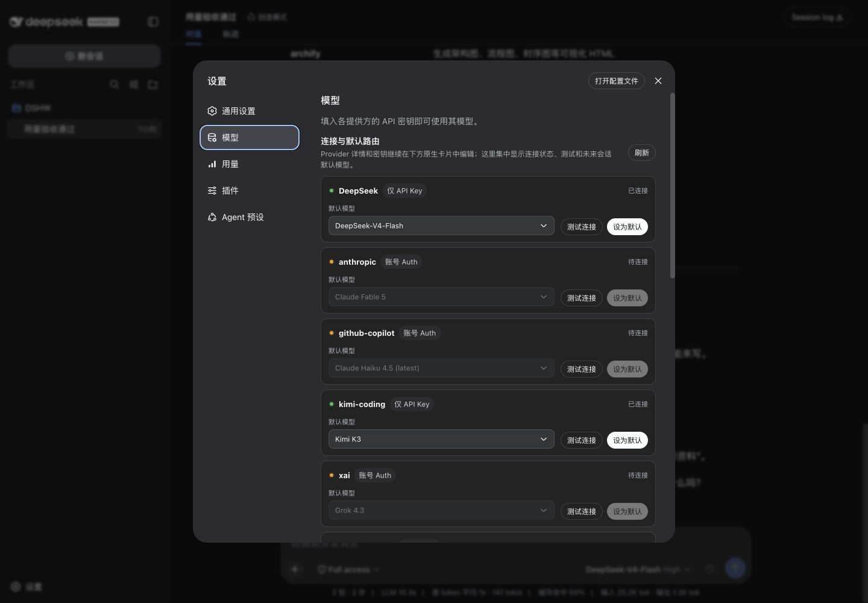868x603 pixels.
Task: Click the 连接与默认路由 section heading
Action: click(x=350, y=141)
